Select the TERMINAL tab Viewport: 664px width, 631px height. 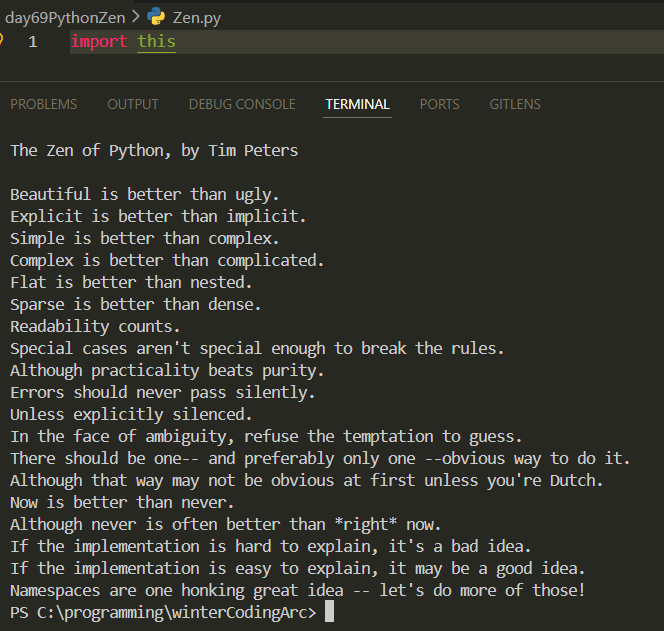[357, 104]
